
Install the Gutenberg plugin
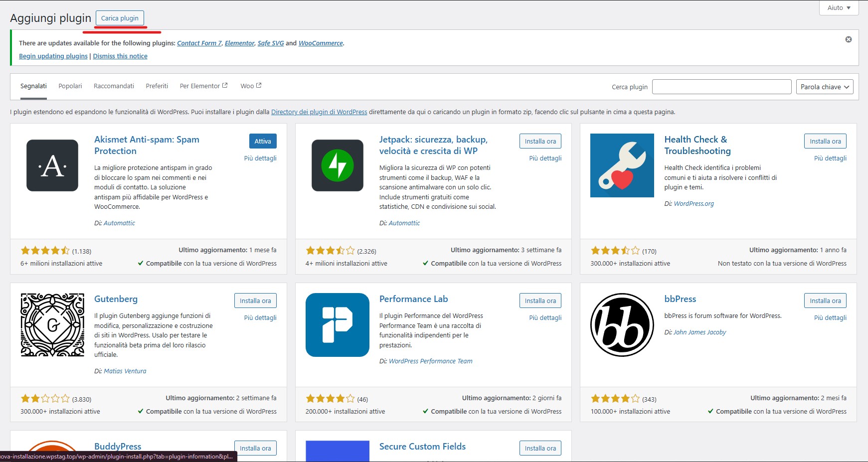[255, 301]
